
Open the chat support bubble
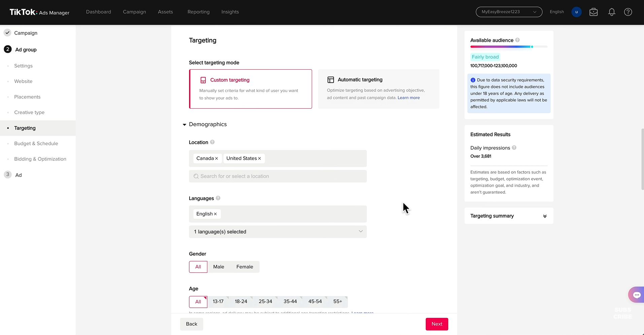(x=636, y=295)
